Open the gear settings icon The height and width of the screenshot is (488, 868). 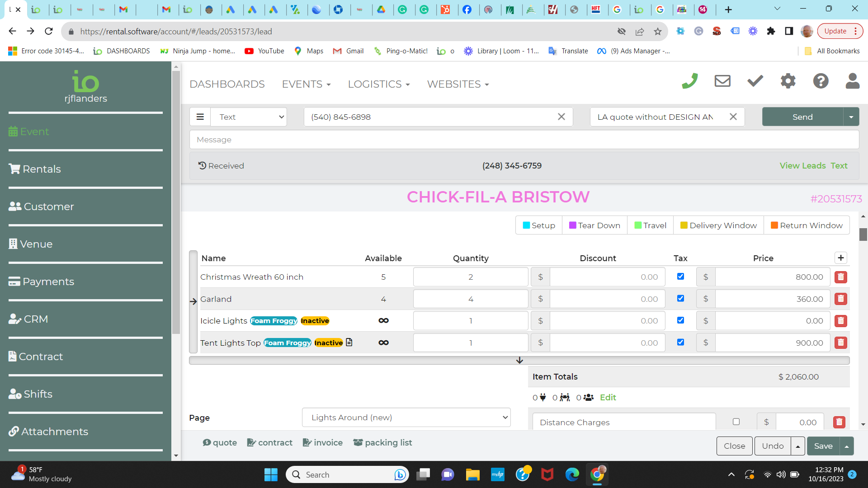pos(788,81)
